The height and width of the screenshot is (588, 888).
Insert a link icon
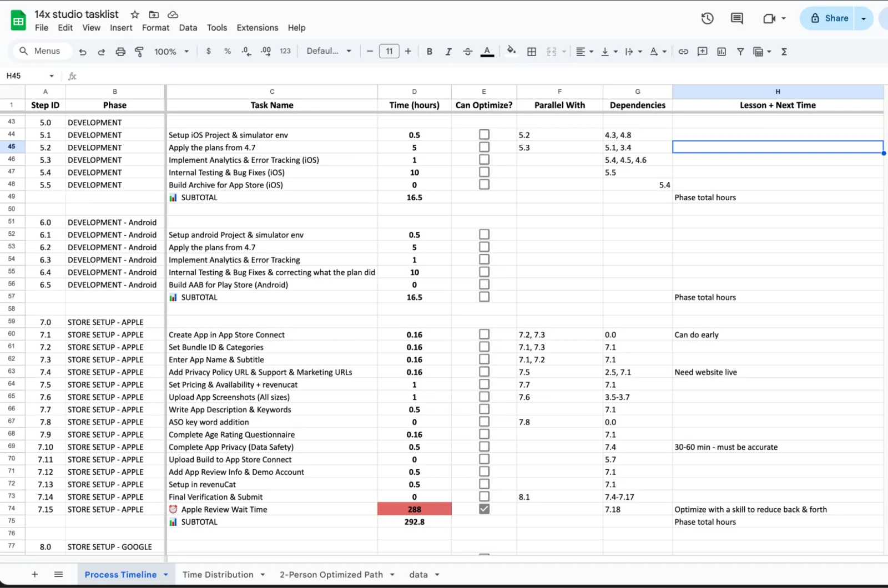pyautogui.click(x=683, y=52)
